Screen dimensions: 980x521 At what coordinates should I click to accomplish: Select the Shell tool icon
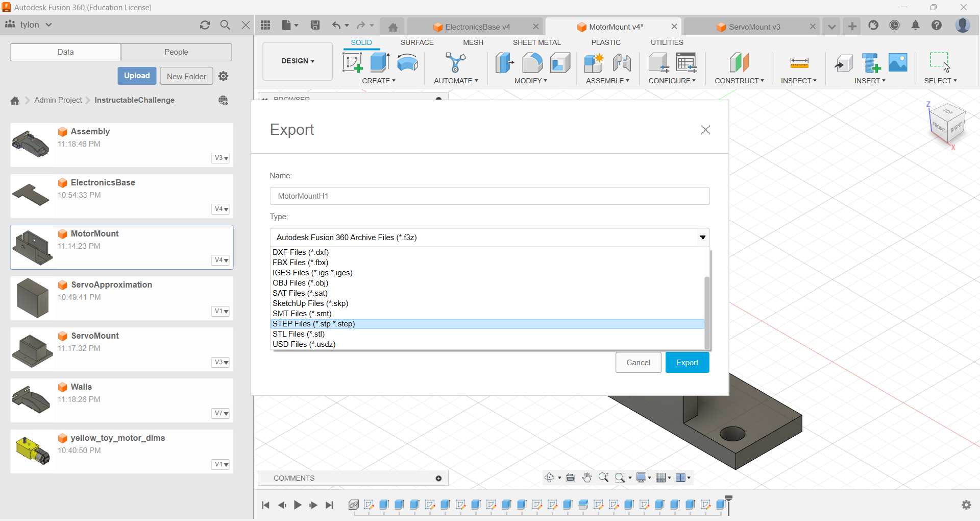tap(560, 63)
